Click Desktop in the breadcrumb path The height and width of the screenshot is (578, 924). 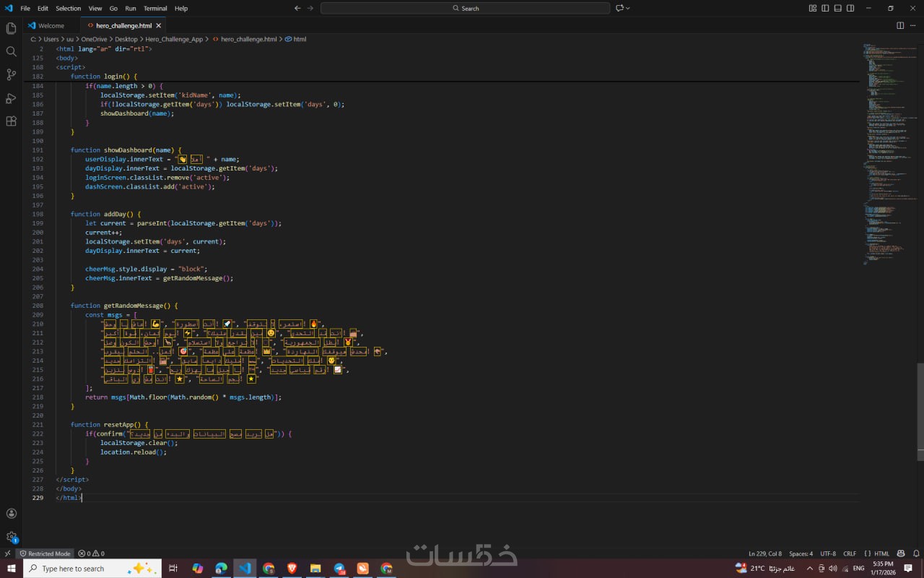pyautogui.click(x=126, y=39)
